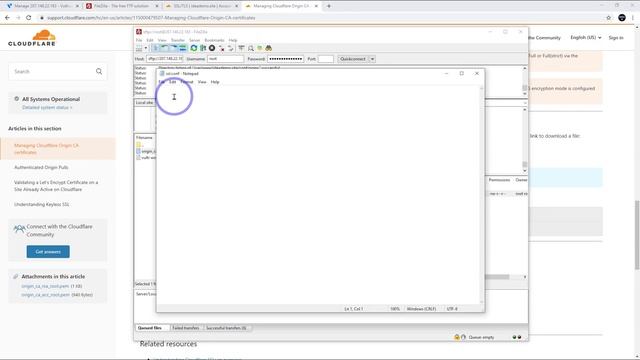This screenshot has width=640, height=360.
Task: Open Site Manager dropdown arrow in FileZilla
Action: click(x=146, y=48)
